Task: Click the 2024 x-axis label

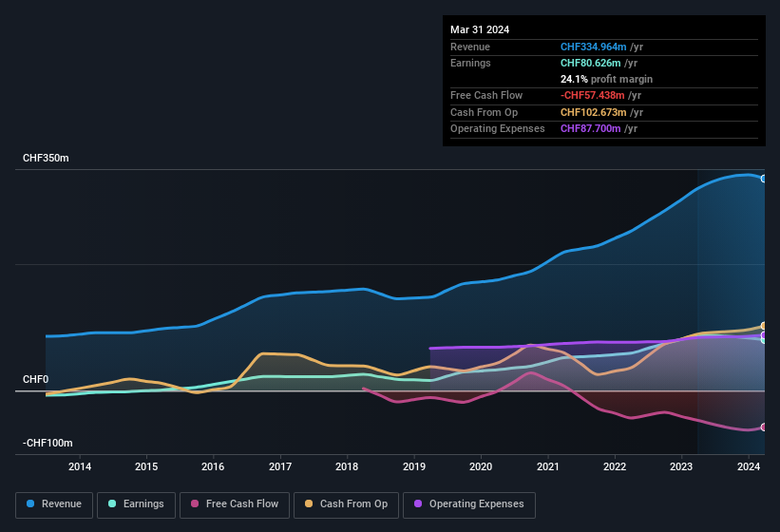Action: click(748, 466)
